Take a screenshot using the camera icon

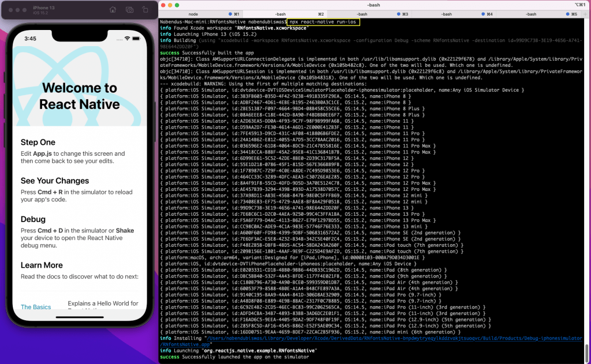point(129,10)
